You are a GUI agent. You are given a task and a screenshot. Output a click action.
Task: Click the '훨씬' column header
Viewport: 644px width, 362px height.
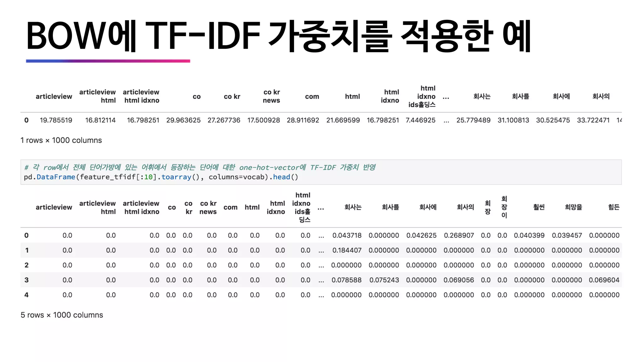coord(539,207)
